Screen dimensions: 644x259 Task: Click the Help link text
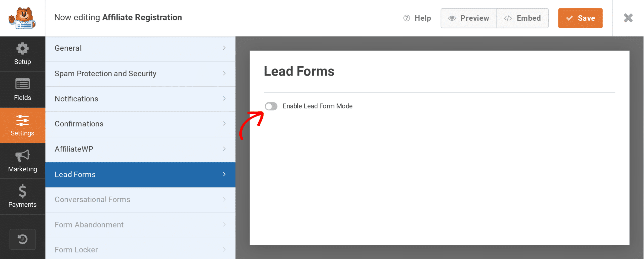tap(423, 18)
